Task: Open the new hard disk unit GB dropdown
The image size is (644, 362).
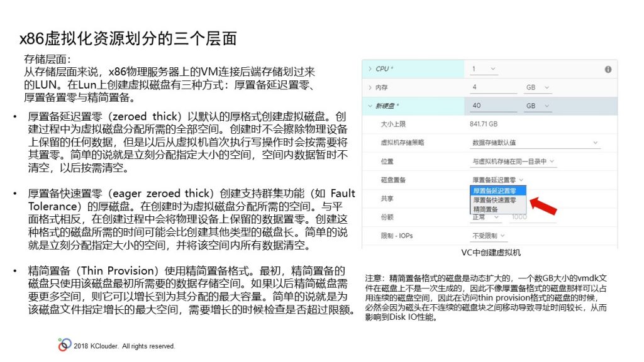Action: (x=538, y=106)
